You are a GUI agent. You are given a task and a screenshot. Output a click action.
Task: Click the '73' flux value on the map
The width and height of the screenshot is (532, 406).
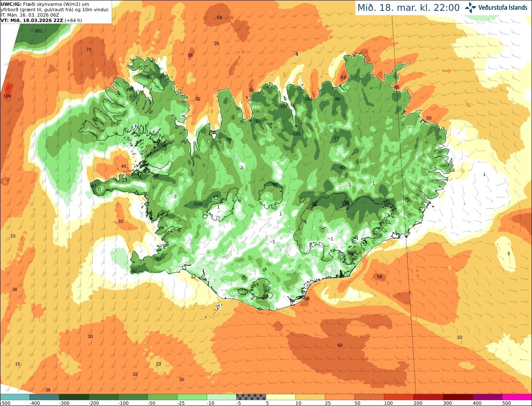[x=89, y=50]
